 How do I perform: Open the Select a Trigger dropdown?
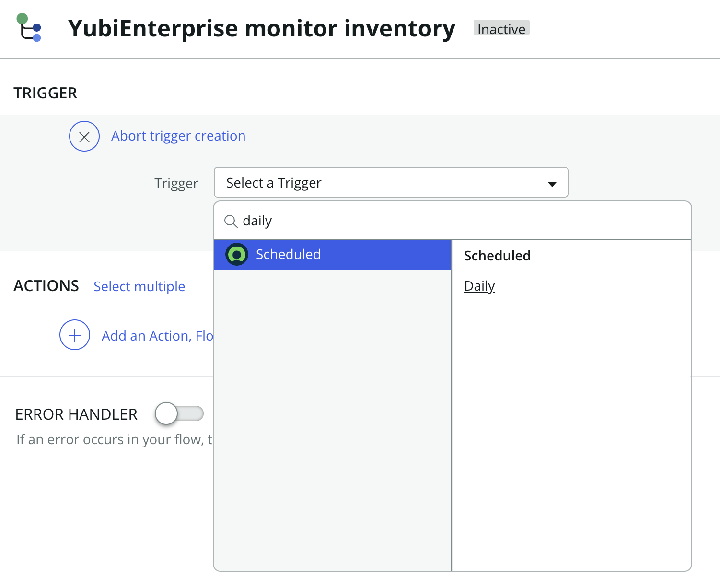[391, 182]
